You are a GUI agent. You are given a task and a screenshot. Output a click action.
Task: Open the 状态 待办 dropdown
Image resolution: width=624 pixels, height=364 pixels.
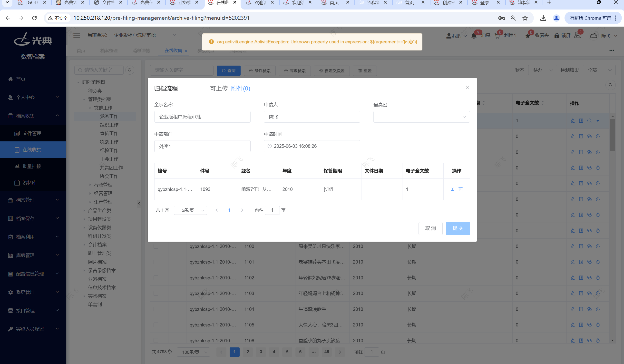tap(542, 70)
